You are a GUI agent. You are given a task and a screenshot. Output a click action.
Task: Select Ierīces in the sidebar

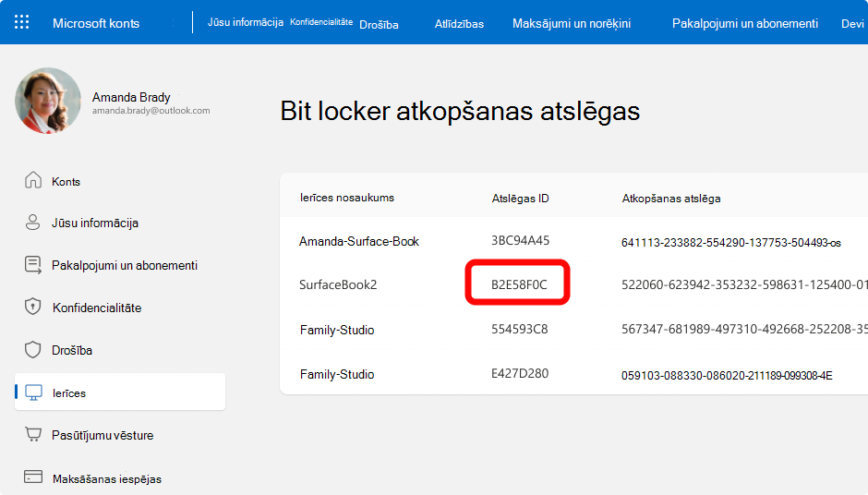pyautogui.click(x=119, y=392)
